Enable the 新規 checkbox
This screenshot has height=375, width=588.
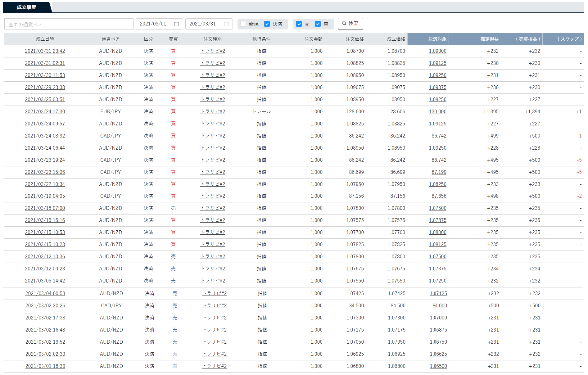tap(243, 24)
